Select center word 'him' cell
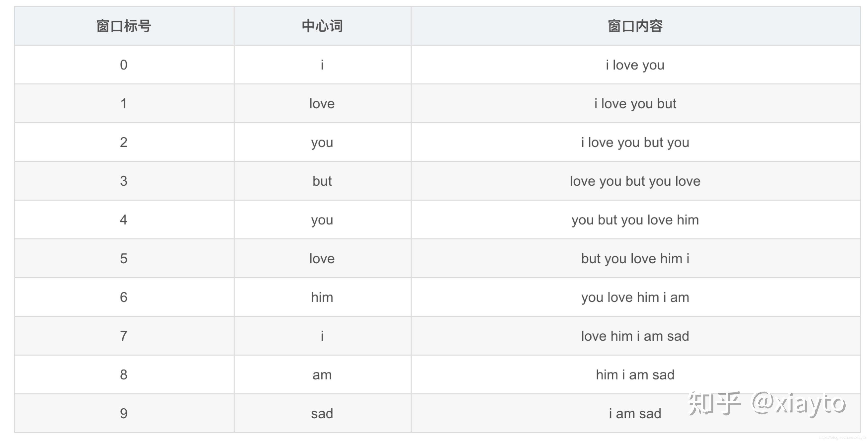The width and height of the screenshot is (868, 442). click(x=322, y=297)
